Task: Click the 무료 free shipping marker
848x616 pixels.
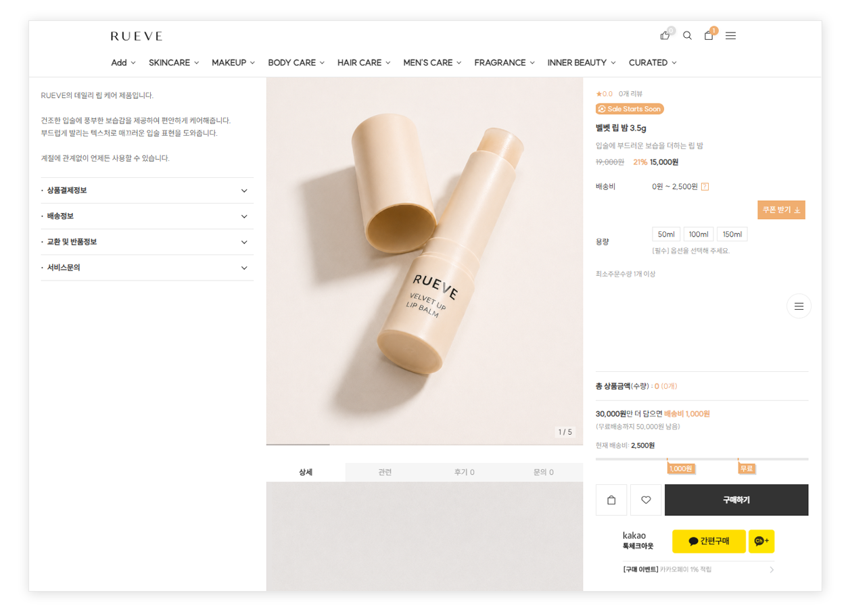Action: point(747,468)
